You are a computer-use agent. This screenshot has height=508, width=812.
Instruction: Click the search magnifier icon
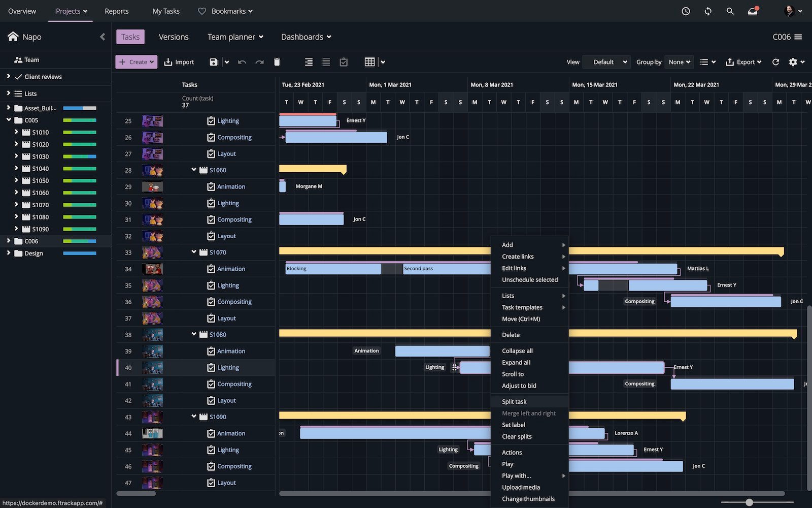(730, 11)
